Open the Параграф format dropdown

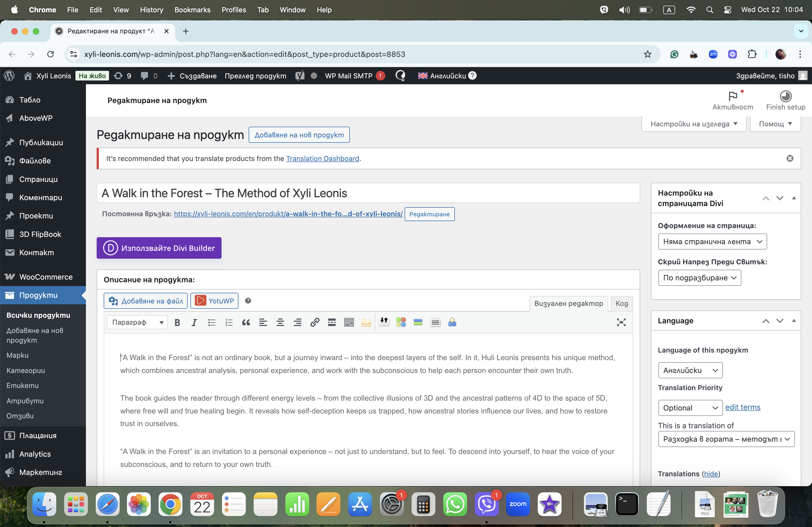click(x=137, y=323)
